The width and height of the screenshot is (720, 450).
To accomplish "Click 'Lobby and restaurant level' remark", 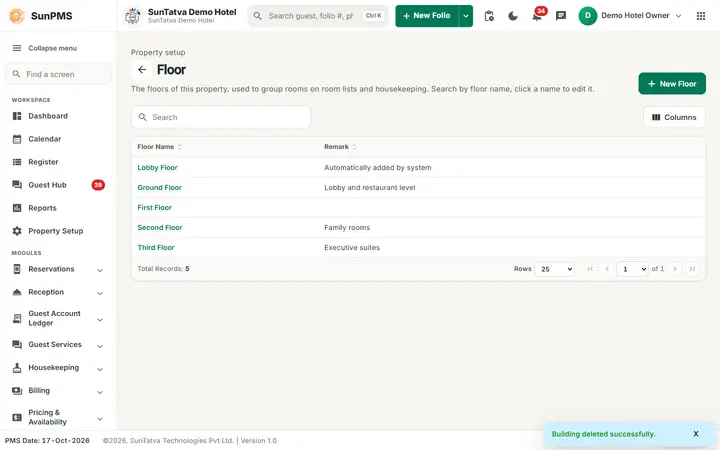I will [x=370, y=187].
